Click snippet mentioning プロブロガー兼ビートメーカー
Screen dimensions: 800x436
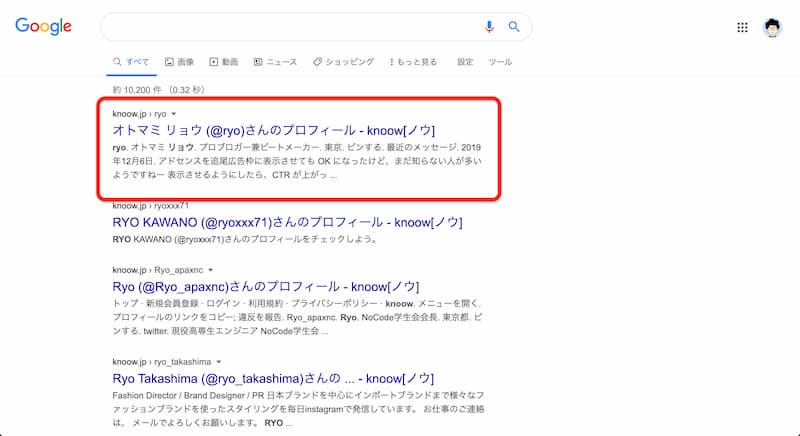[x=297, y=161]
